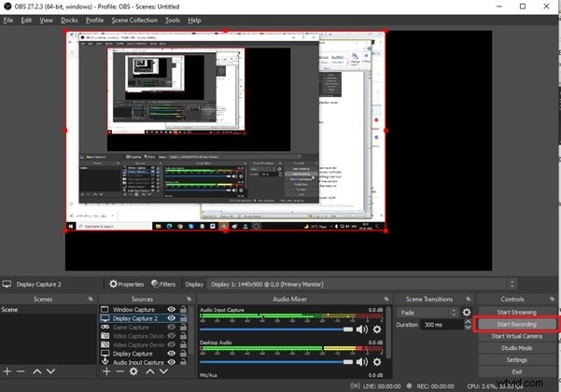This screenshot has height=392, width=561.
Task: Hide the Window Capture source
Action: coord(171,309)
